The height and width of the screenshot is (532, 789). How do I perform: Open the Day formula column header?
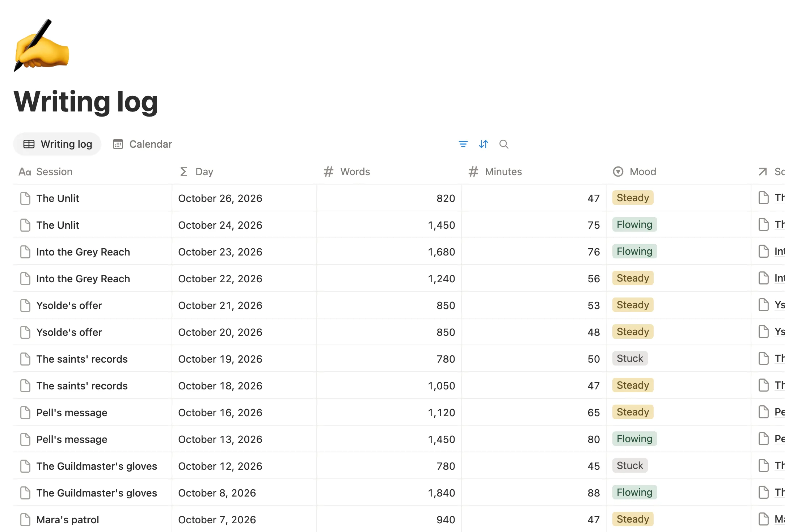[244, 172]
